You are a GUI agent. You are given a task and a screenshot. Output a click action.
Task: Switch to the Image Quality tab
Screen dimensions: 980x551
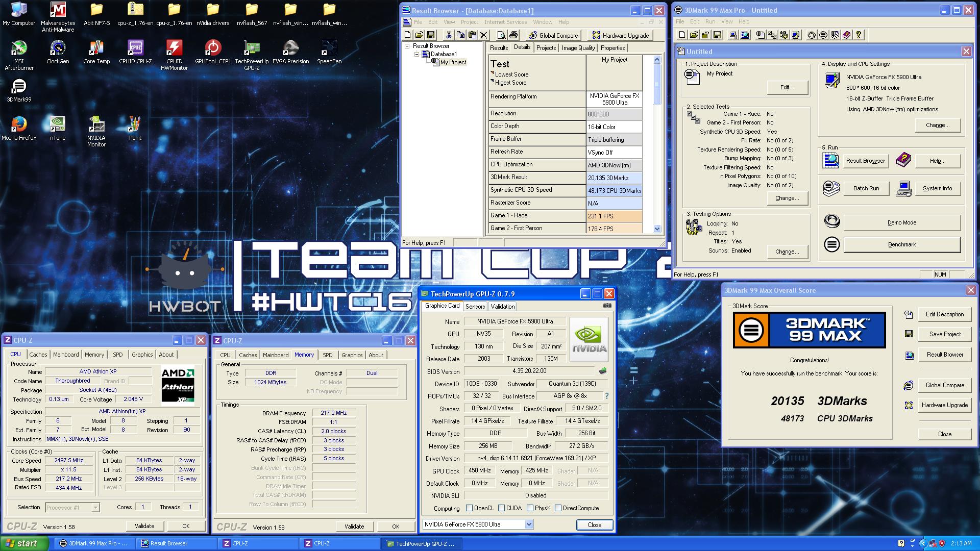[x=578, y=48]
